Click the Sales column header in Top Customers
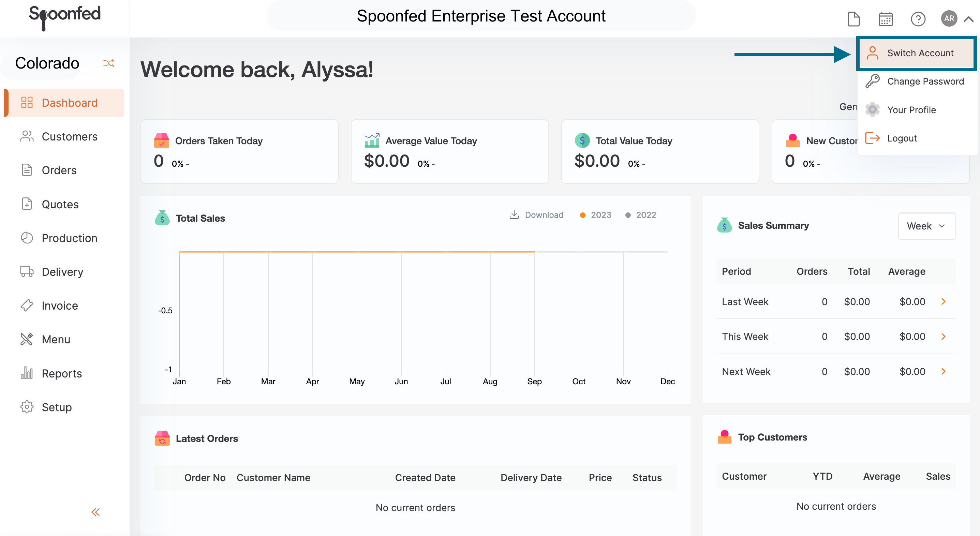 click(938, 476)
